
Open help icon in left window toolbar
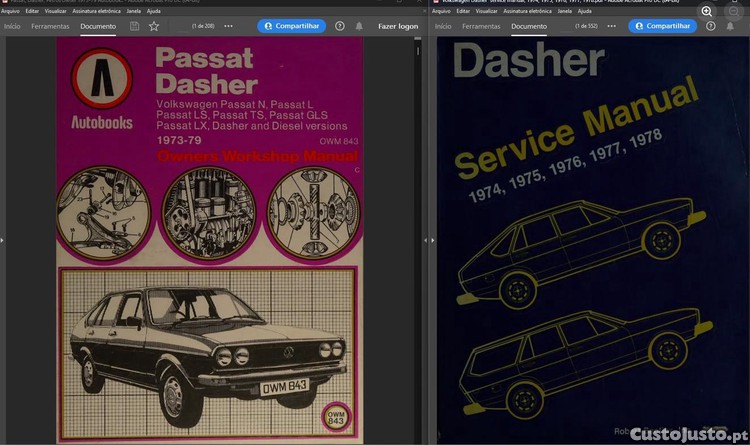tap(340, 26)
